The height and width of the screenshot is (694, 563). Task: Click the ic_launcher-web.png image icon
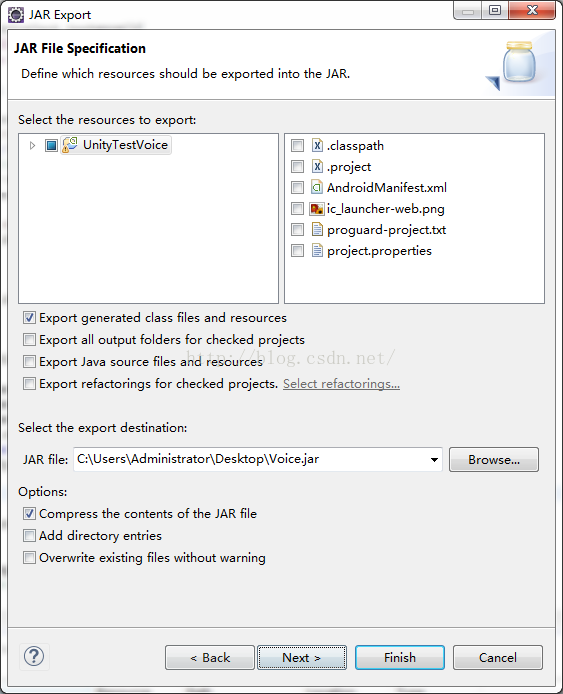(x=317, y=208)
